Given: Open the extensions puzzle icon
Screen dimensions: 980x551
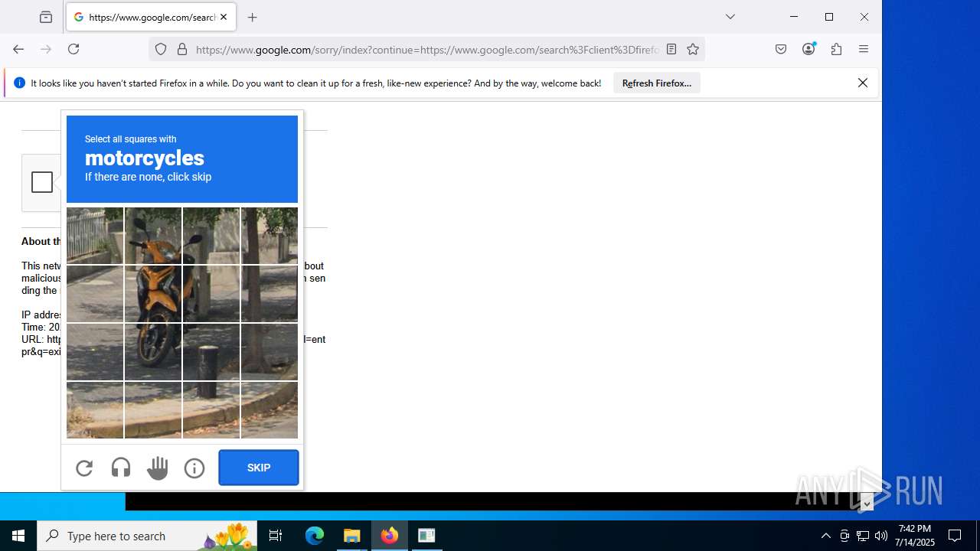Looking at the screenshot, I should pyautogui.click(x=836, y=49).
